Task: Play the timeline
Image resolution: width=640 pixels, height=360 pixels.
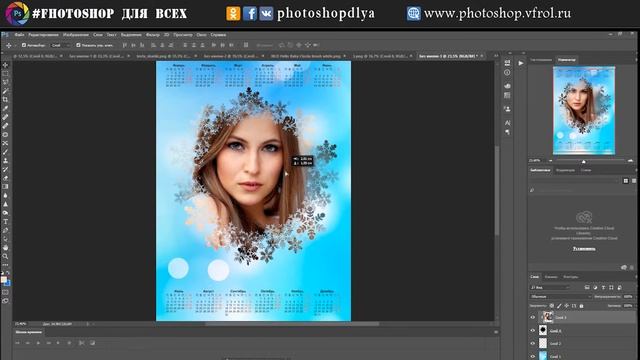Action: (38, 343)
